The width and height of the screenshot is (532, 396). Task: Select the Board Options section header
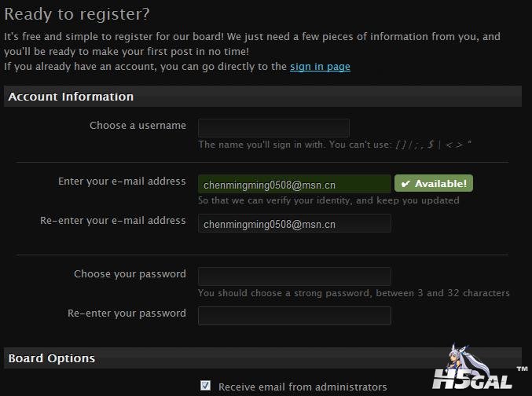coord(262,358)
